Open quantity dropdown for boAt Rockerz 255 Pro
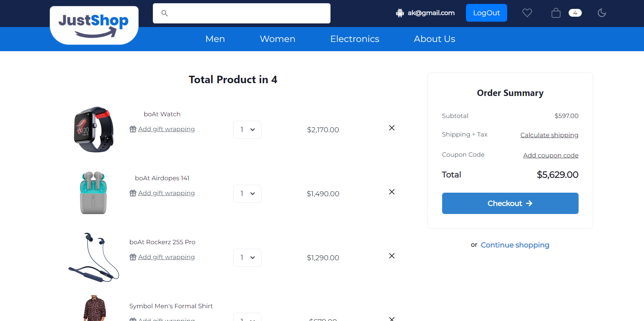 tap(247, 258)
